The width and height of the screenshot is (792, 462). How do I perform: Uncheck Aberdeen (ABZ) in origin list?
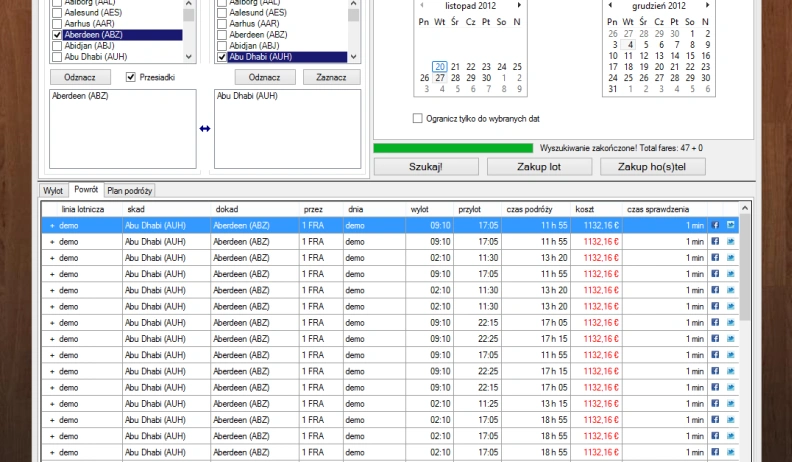57,35
